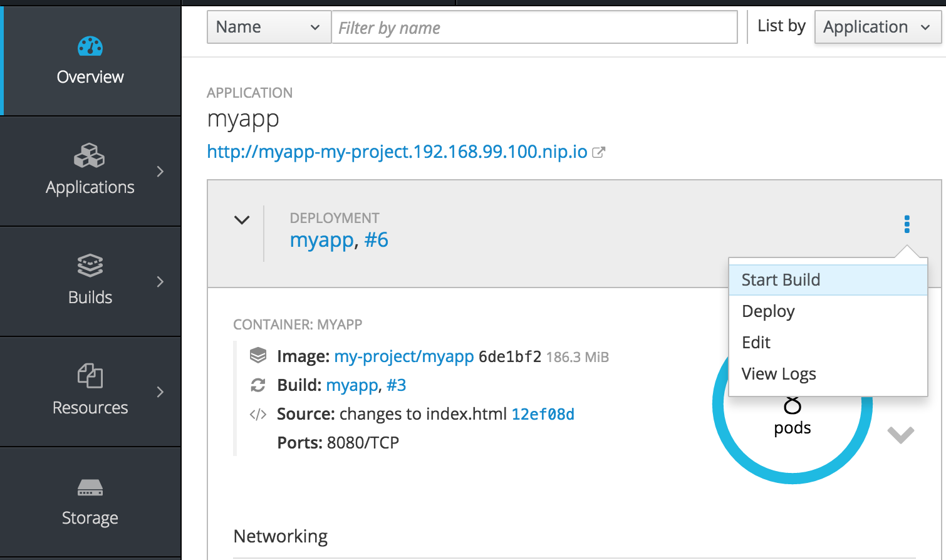
Task: Open the Overview dashboard icon
Action: coord(90,46)
